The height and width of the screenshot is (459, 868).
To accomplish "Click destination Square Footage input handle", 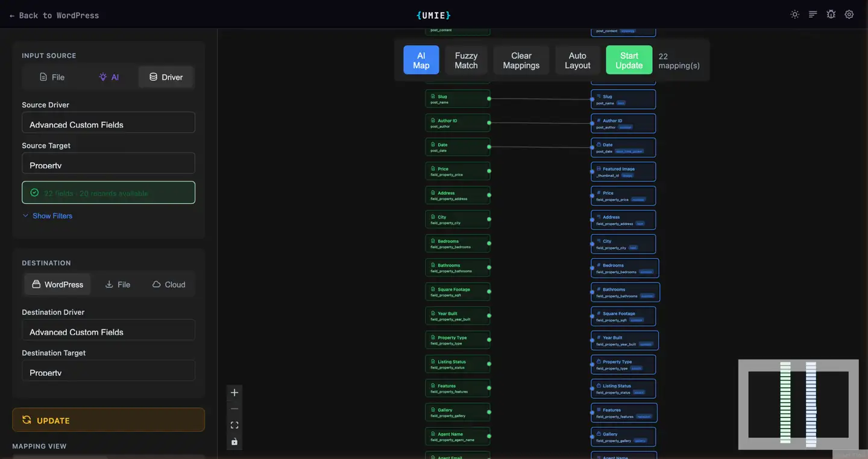I will [592, 316].
